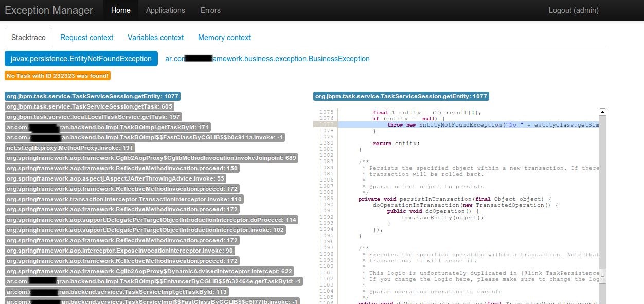The image size is (644, 304).
Task: Click code line 1076 'if (entity == null)'
Action: tap(408, 118)
